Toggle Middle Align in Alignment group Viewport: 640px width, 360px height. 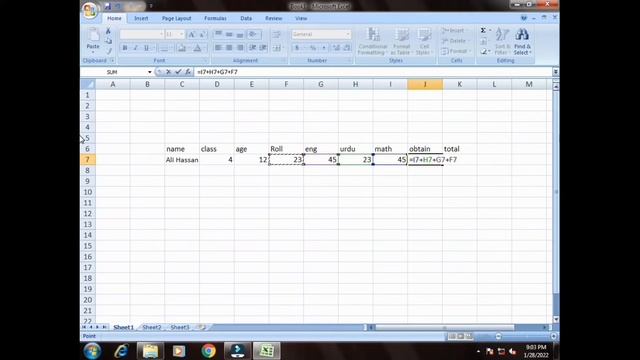click(x=229, y=34)
